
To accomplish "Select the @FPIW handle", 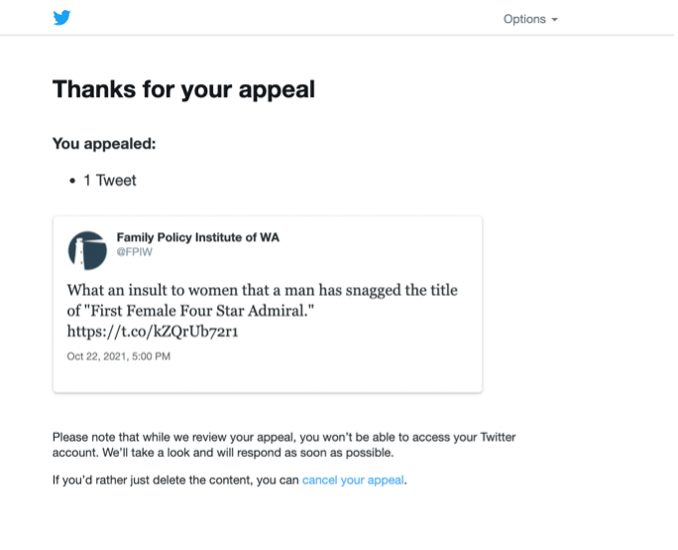I will [134, 253].
